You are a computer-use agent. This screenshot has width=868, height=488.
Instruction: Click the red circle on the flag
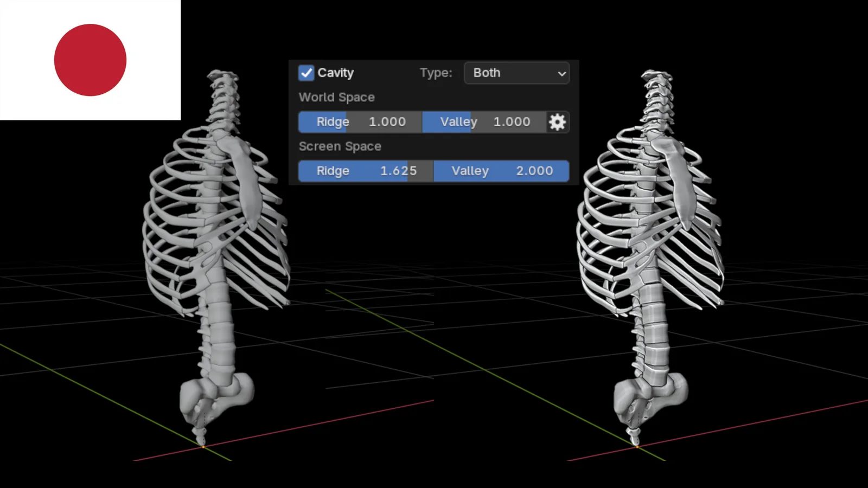pyautogui.click(x=90, y=60)
